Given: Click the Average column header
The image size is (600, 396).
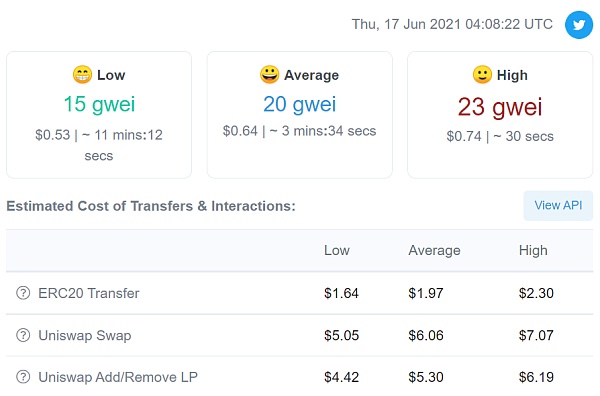Looking at the screenshot, I should [x=434, y=251].
